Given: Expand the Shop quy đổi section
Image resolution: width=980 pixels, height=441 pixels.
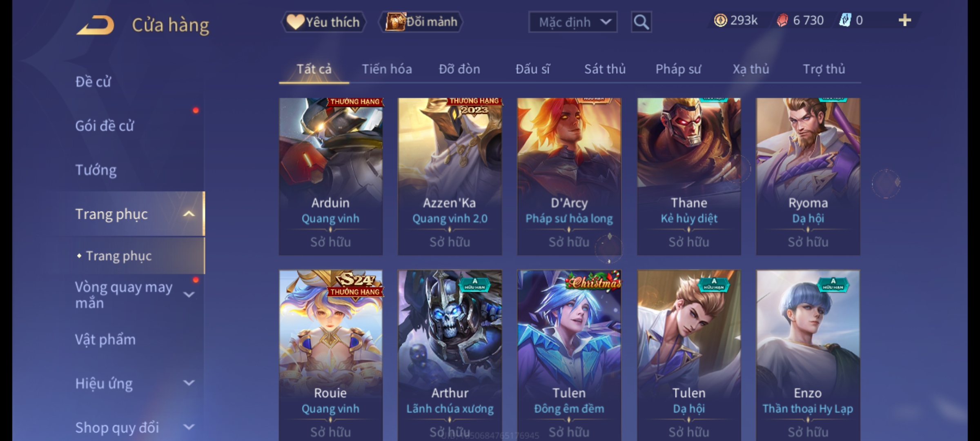Looking at the screenshot, I should point(189,427).
